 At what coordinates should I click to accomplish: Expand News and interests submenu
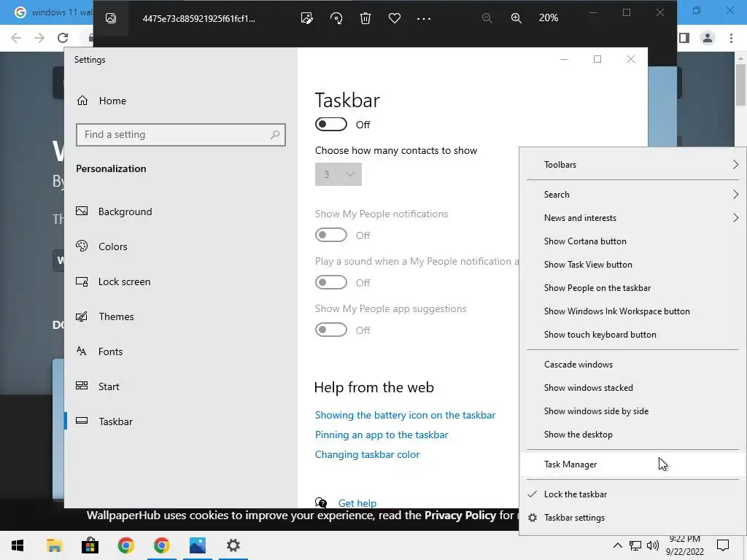point(632,217)
